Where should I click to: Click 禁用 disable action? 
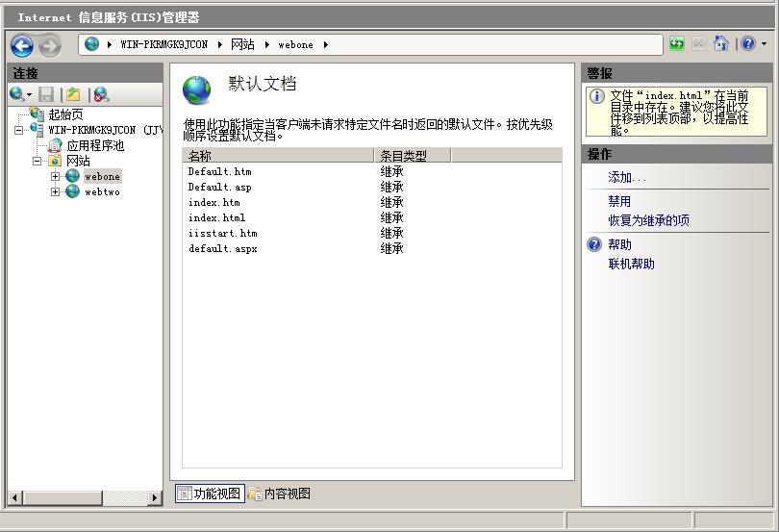(x=619, y=201)
